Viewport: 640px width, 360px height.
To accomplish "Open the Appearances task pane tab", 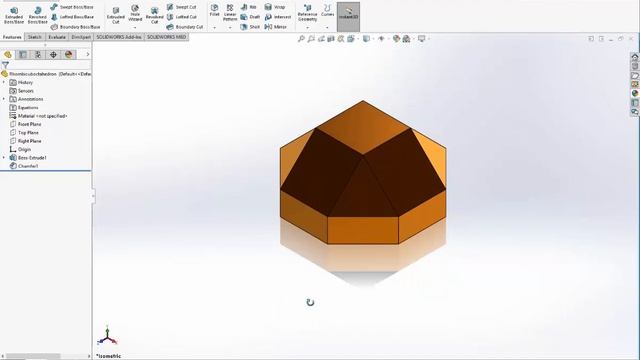I will pyautogui.click(x=635, y=93).
